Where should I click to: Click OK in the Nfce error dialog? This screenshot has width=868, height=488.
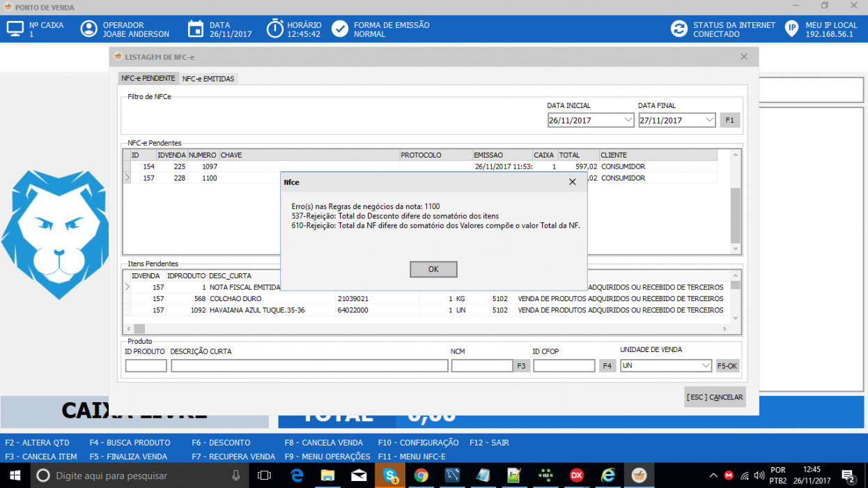[x=433, y=269]
